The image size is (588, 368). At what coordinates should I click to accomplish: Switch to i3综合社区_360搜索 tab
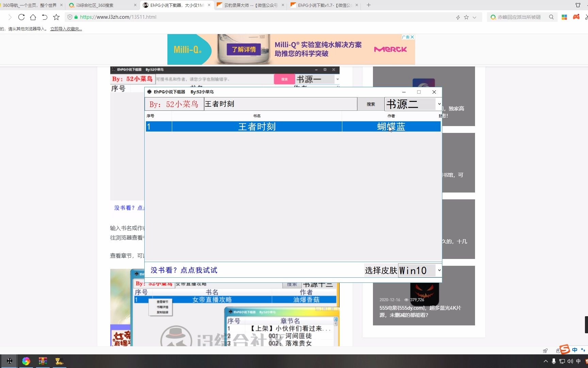(x=101, y=5)
